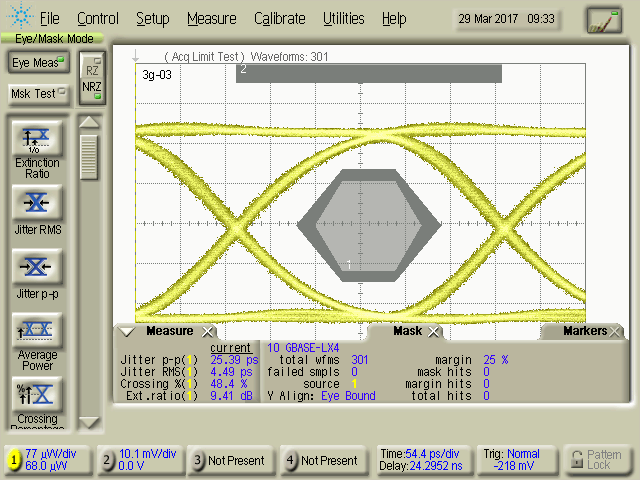Click the measurement toolbar scrollbar thumb
This screenshot has width=640, height=480.
(x=90, y=156)
